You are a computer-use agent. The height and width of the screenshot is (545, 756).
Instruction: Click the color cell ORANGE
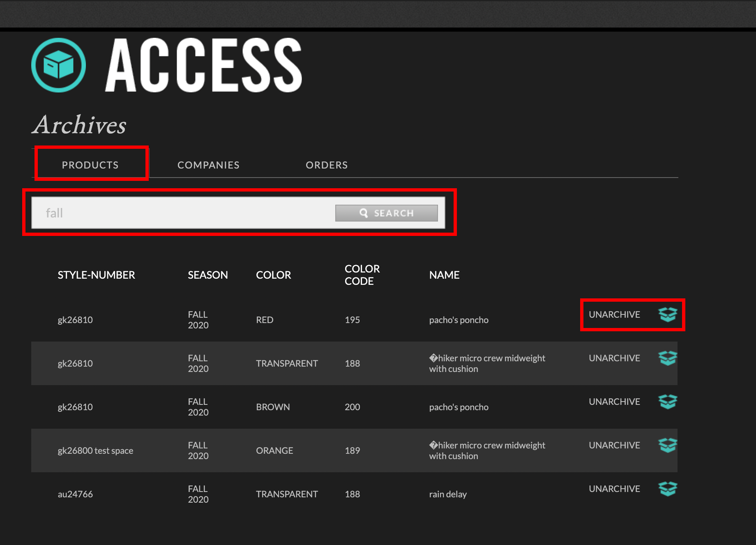coord(274,450)
